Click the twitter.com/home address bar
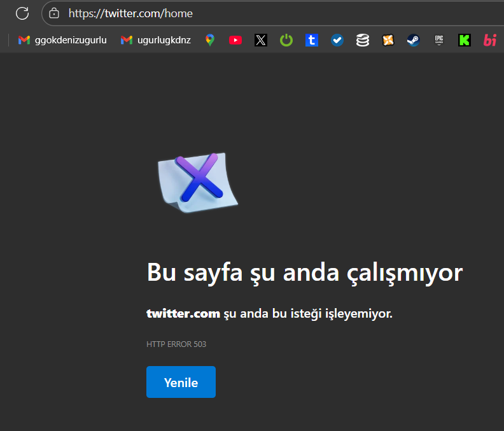504x431 pixels. coord(272,13)
